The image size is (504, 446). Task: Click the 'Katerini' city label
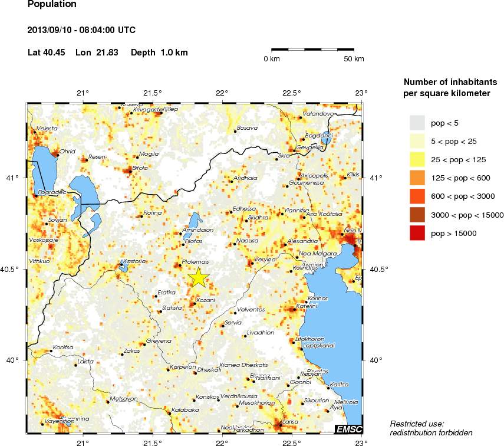307,306
